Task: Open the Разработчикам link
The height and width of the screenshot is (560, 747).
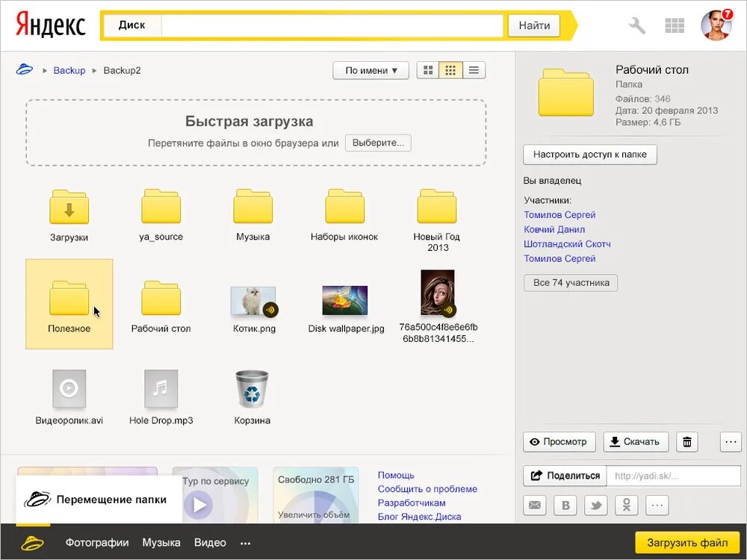Action: (412, 503)
